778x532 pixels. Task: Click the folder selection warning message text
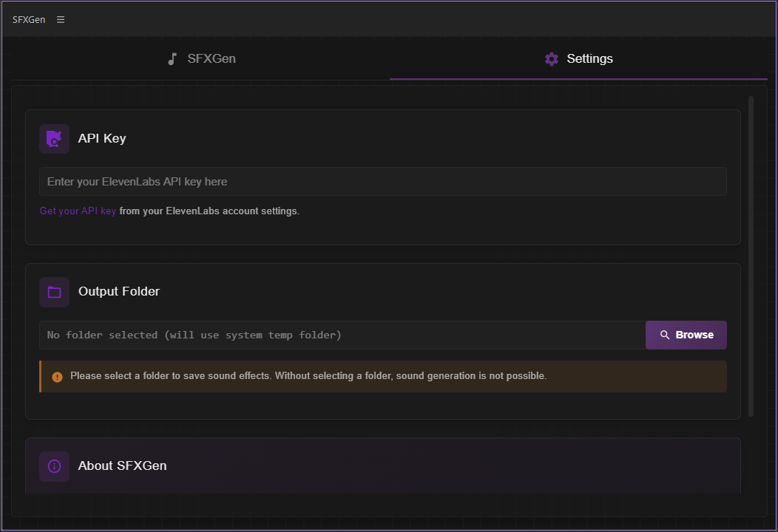[x=308, y=376]
